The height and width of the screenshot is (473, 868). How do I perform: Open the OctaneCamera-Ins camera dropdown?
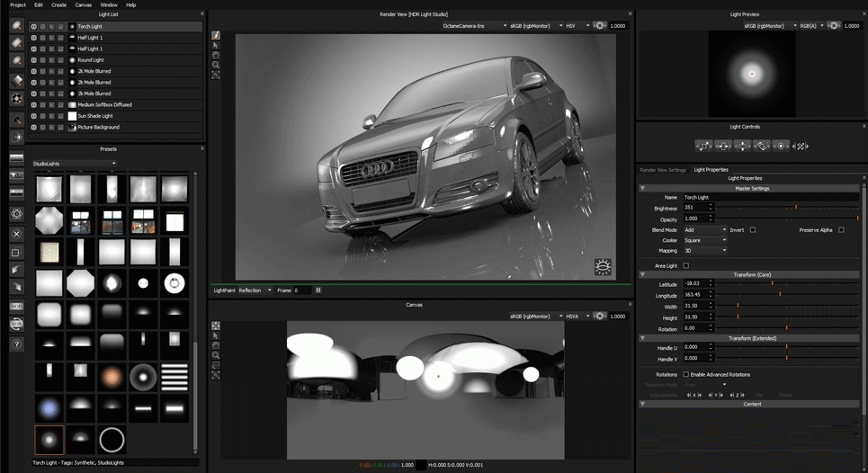[x=474, y=25]
